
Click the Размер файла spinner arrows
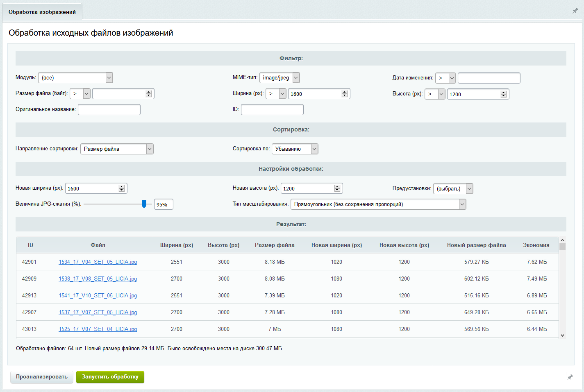149,94
